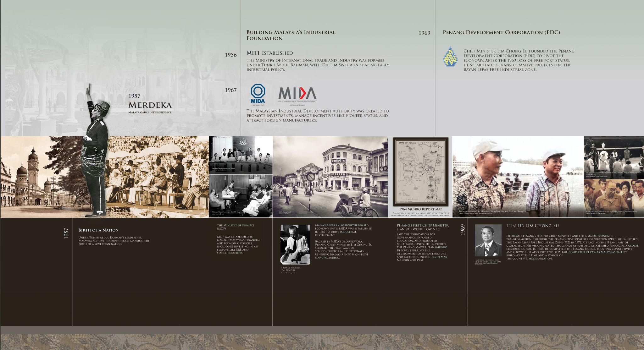This screenshot has width=644, height=350.
Task: Select the Merdeka title text
Action: tap(150, 105)
